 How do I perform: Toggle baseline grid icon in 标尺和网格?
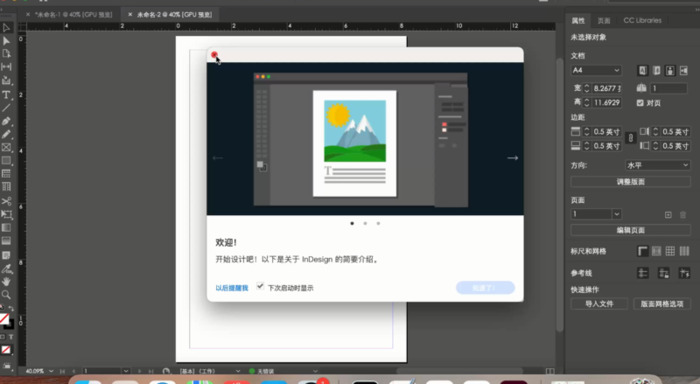[656, 251]
